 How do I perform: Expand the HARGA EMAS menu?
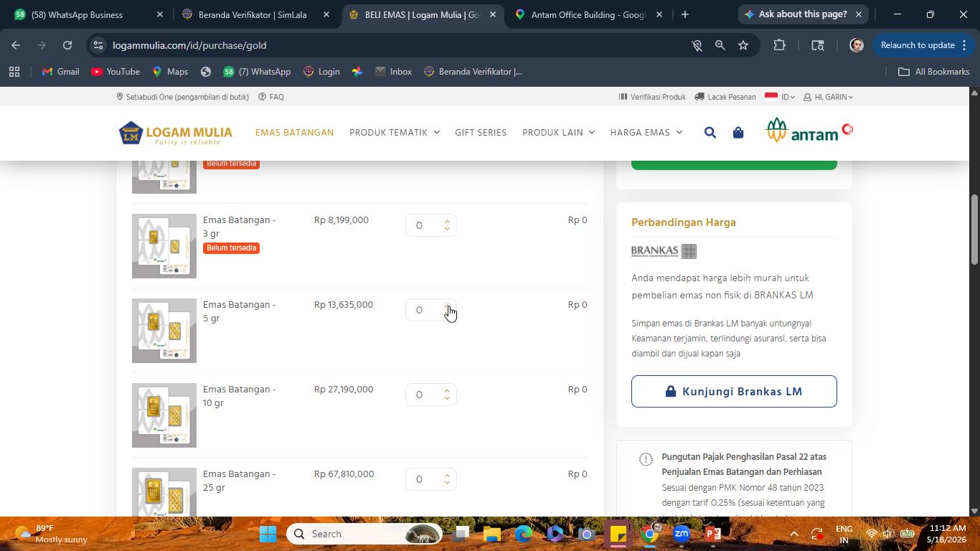[x=646, y=133]
